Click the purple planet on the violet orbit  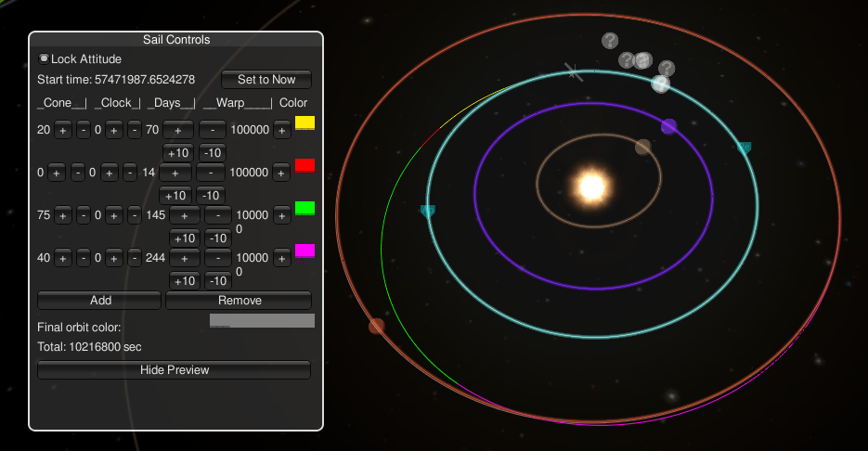(668, 126)
